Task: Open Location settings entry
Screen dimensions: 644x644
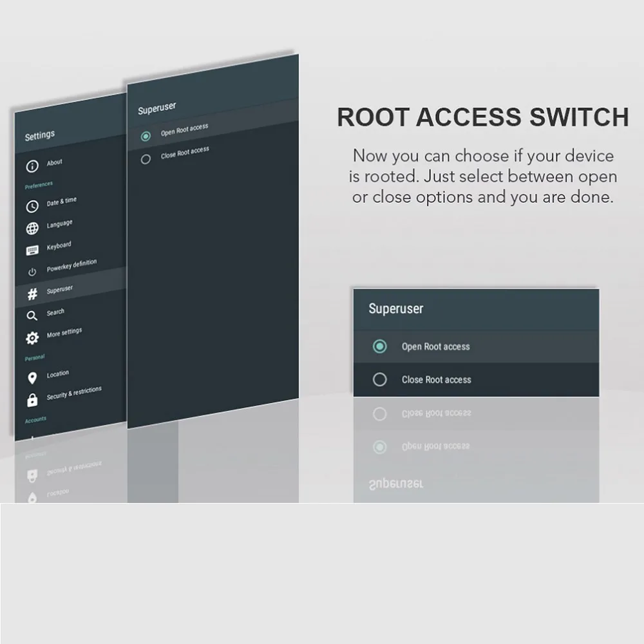Action: [x=57, y=374]
